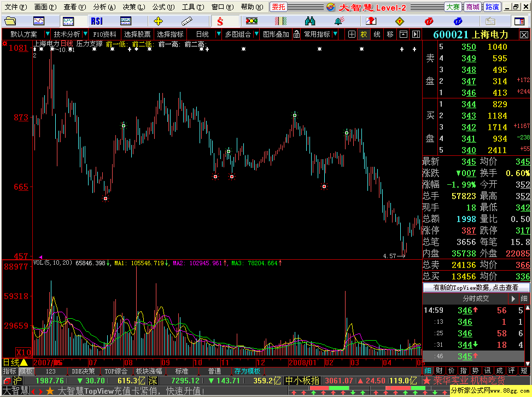Click the skip-forward icon in the chart toolbar
This screenshot has width=532, height=397.
(416, 34)
